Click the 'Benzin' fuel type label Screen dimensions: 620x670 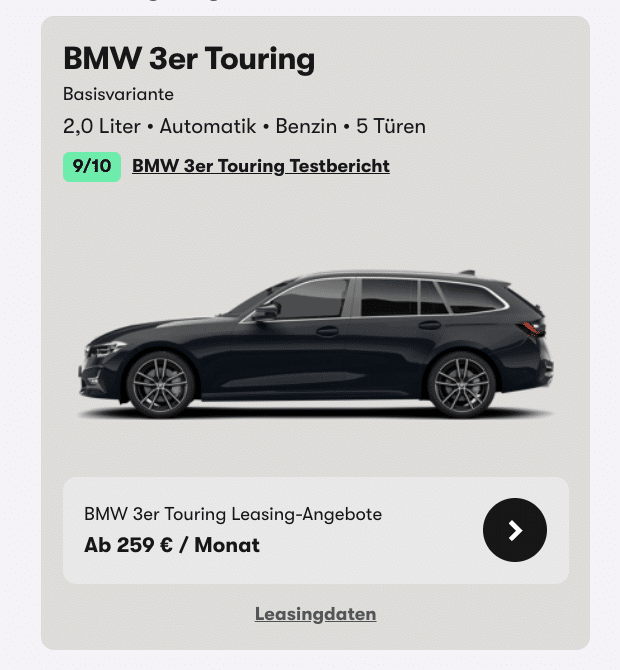[306, 126]
